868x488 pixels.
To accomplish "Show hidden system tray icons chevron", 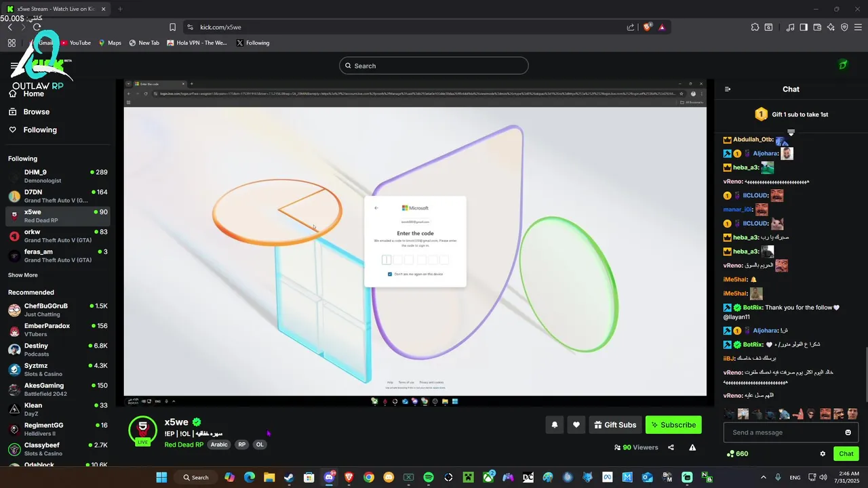I will click(764, 477).
